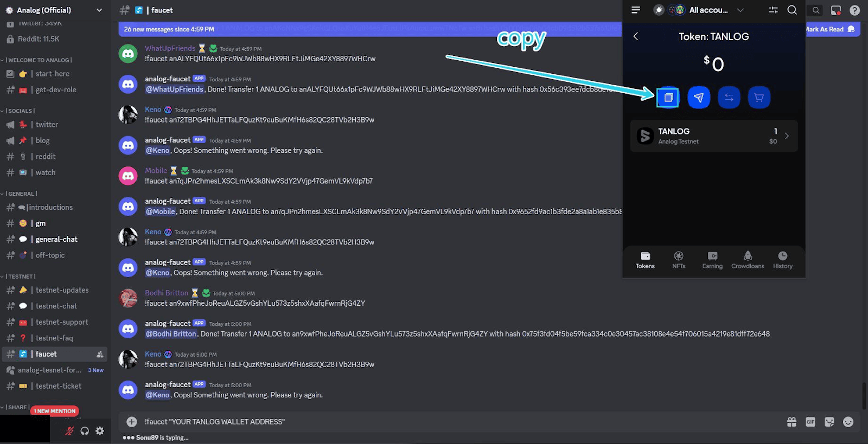Open the get-dev-role channel
Viewport: 868px width, 444px height.
pos(55,90)
